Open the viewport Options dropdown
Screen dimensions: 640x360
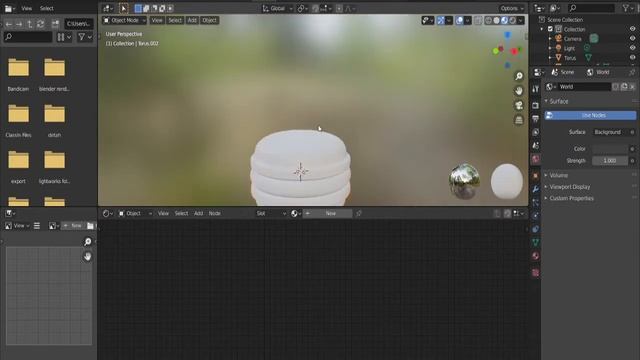511,8
